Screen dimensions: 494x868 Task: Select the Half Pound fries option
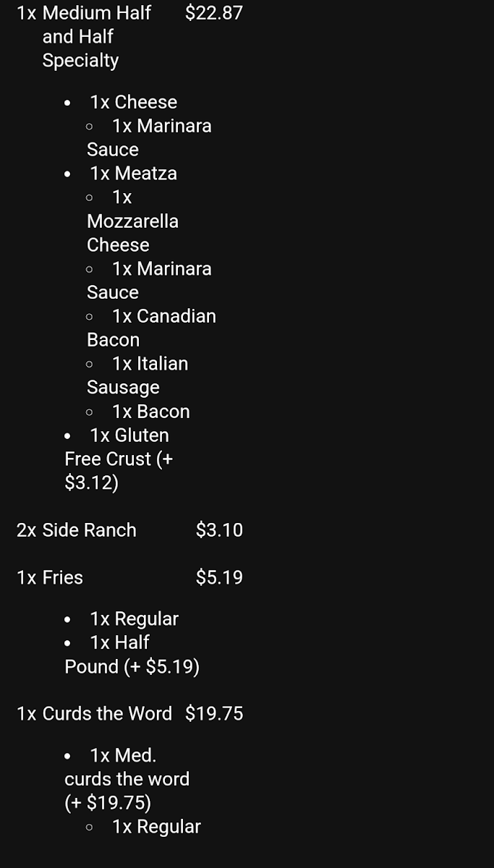point(132,655)
